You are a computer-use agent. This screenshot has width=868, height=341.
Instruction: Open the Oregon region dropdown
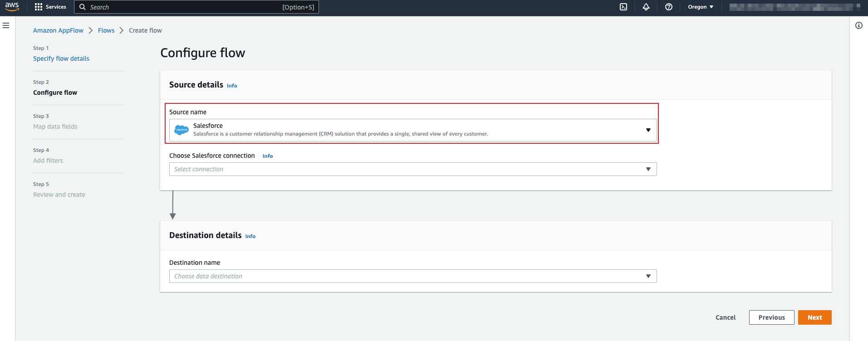(701, 7)
